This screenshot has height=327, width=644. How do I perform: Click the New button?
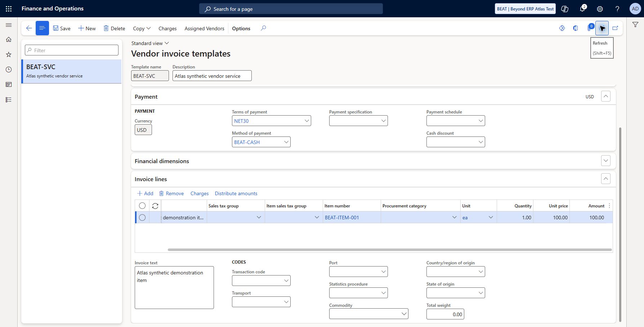coord(87,28)
